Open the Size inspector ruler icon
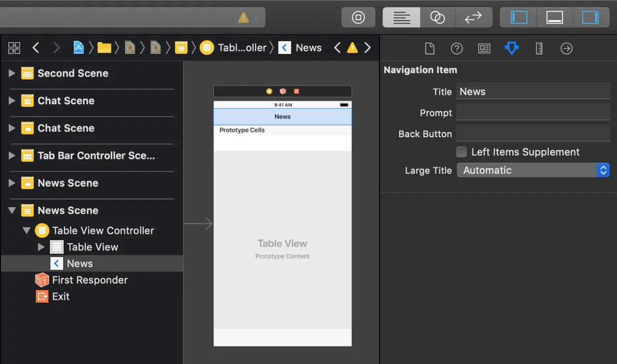 pos(539,48)
